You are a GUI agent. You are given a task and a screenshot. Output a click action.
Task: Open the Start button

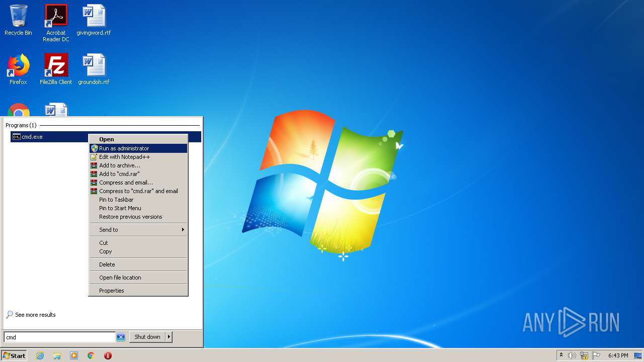pos(14,355)
